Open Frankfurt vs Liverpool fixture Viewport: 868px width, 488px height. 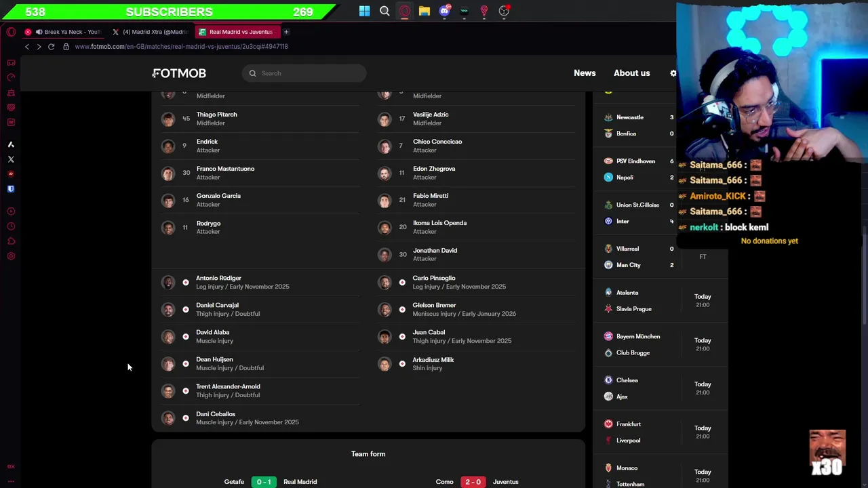(660, 432)
